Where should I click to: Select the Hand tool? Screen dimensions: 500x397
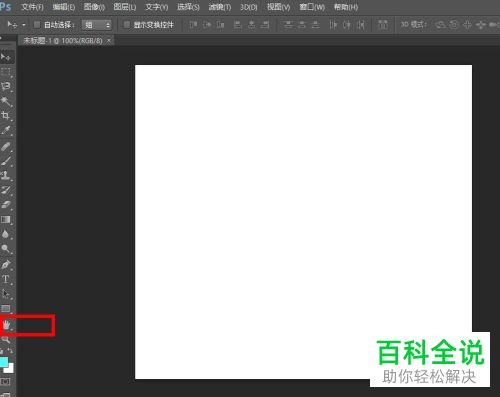(6, 325)
